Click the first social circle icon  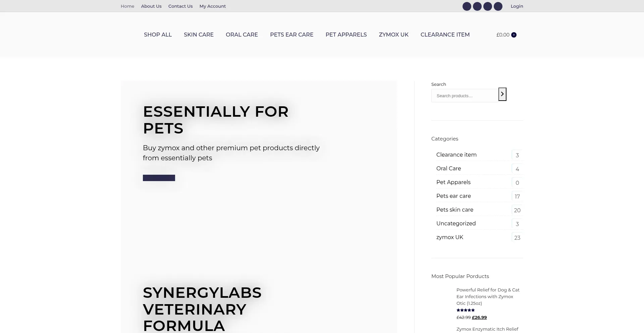pos(467,6)
